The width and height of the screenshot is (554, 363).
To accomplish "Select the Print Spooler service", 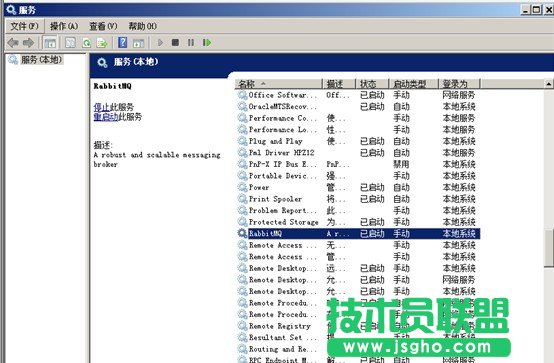I will [x=357, y=199].
